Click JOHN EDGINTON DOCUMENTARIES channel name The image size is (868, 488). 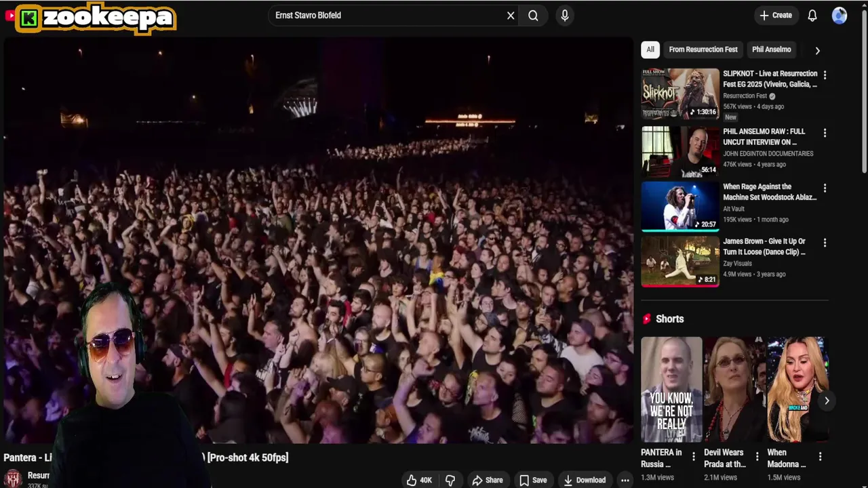coord(768,154)
